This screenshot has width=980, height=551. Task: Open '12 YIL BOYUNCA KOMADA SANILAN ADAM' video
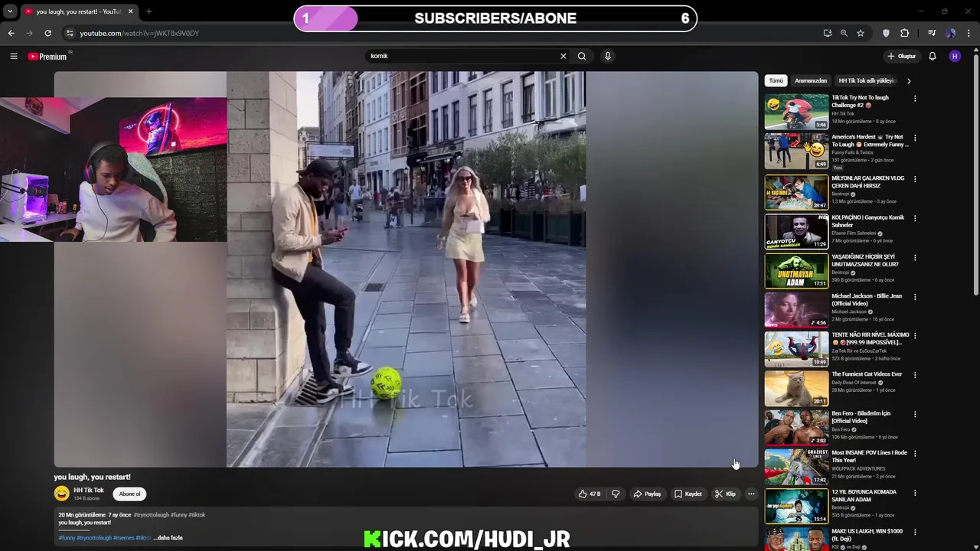[x=796, y=506]
